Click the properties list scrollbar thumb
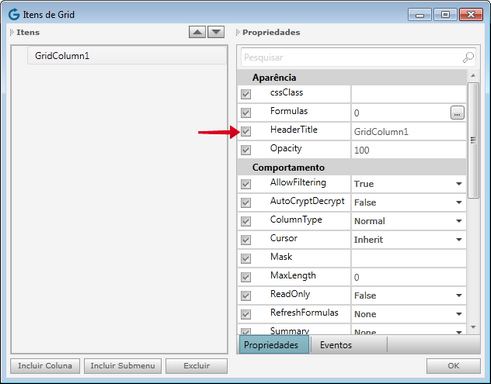The height and width of the screenshot is (384, 491). [473, 140]
